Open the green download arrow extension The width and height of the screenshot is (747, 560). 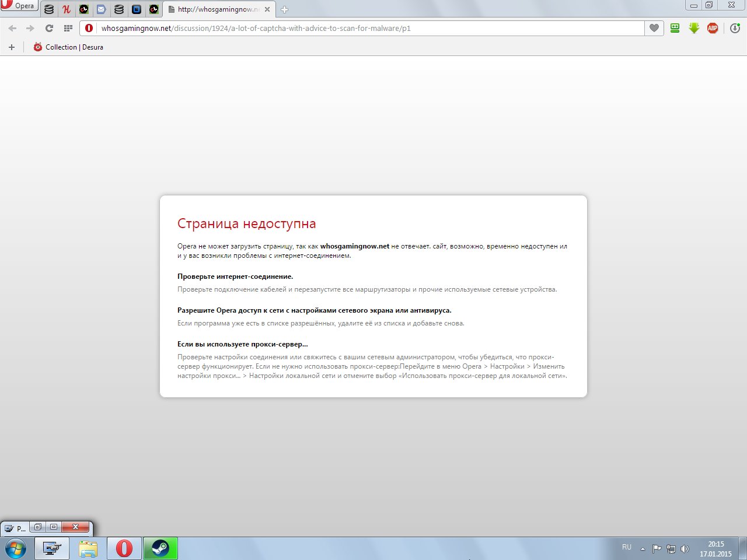[694, 28]
